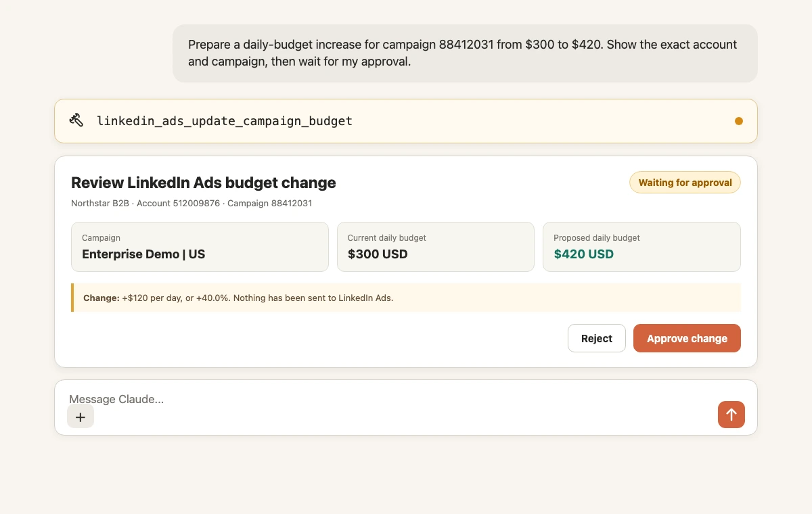Send message with the arrow button
812x514 pixels.
click(731, 415)
